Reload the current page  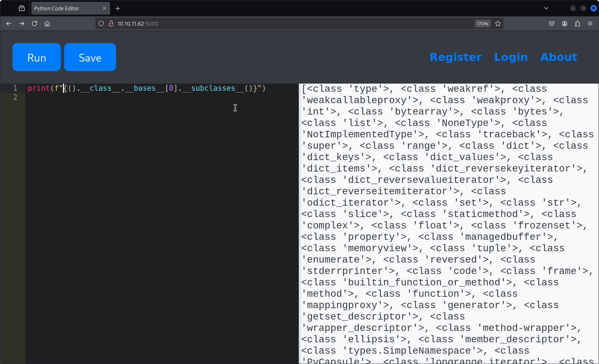coord(35,23)
